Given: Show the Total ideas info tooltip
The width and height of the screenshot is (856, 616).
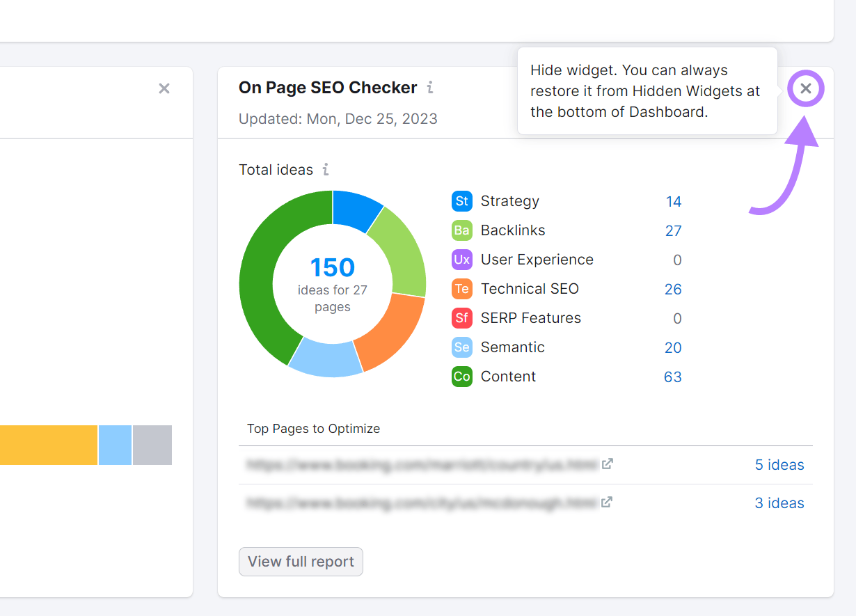Looking at the screenshot, I should click(x=326, y=169).
